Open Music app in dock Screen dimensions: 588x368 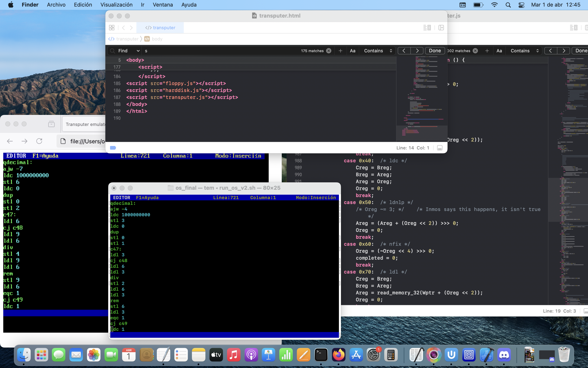pos(234,355)
